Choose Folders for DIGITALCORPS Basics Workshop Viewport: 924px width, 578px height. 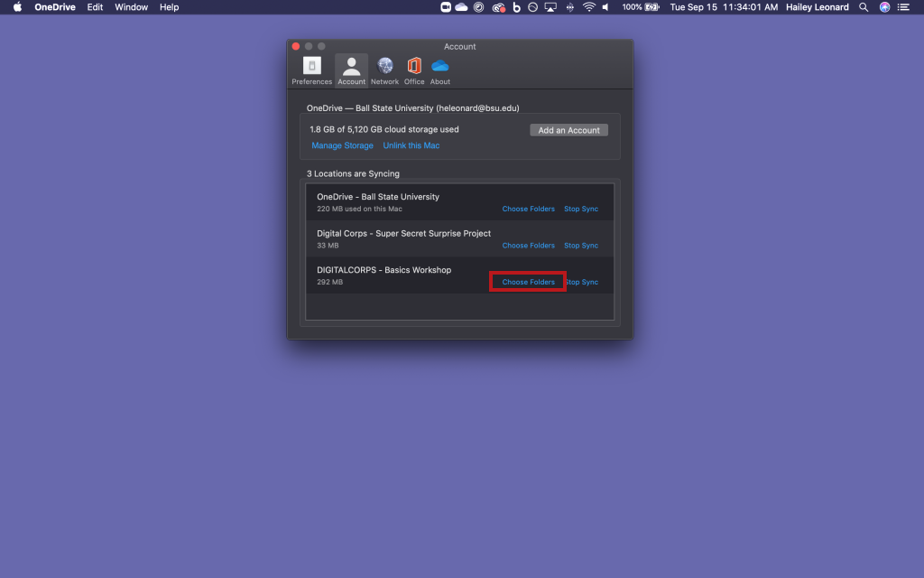point(528,282)
